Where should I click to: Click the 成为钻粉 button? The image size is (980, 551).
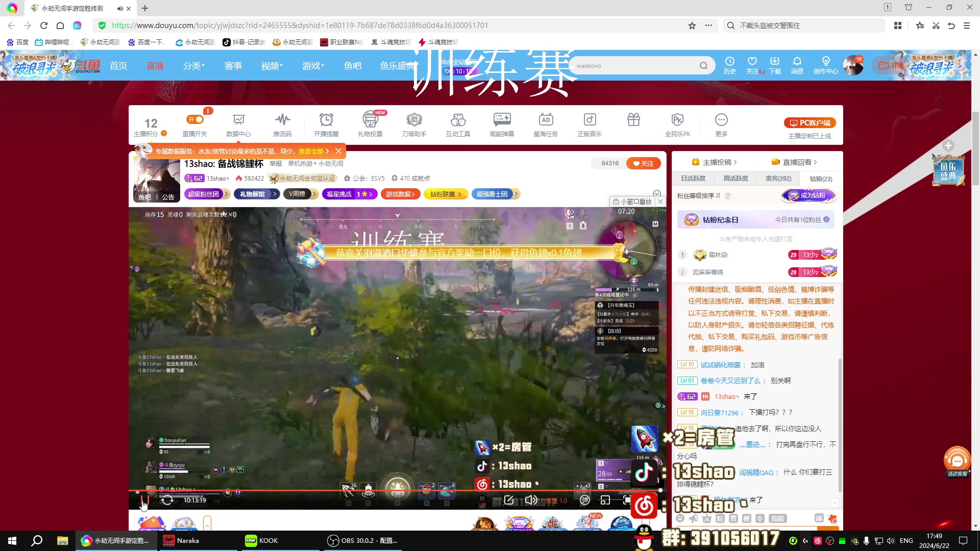point(809,195)
